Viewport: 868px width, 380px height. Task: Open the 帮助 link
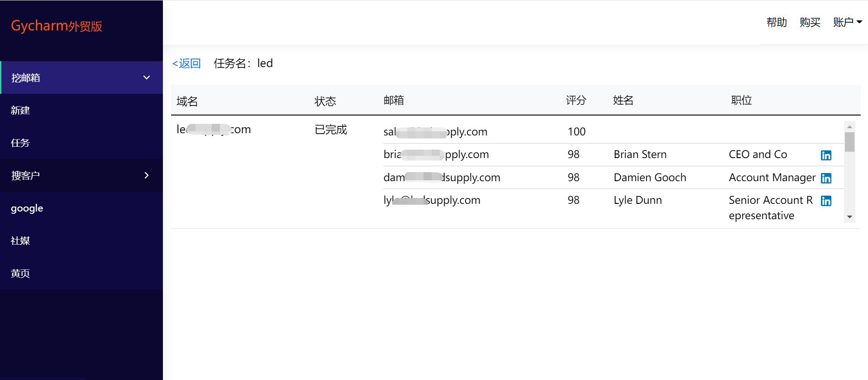point(777,22)
